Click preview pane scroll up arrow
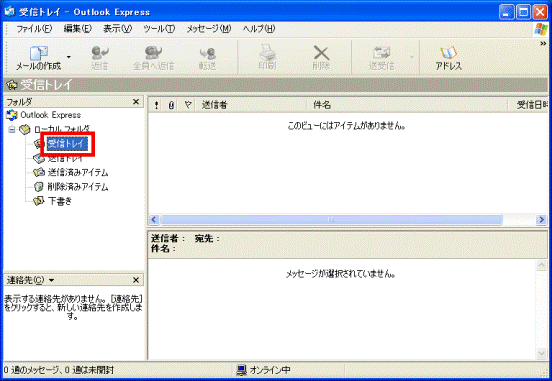Image resolution: width=552 pixels, height=381 pixels. [x=541, y=266]
